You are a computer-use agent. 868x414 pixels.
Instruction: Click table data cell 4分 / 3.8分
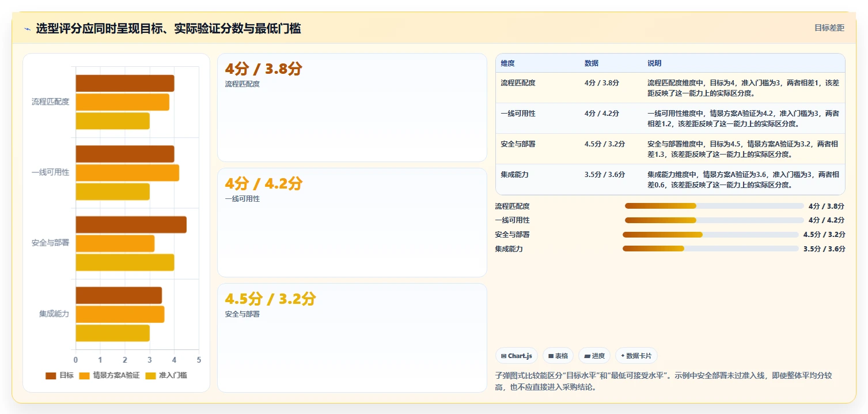(x=601, y=83)
